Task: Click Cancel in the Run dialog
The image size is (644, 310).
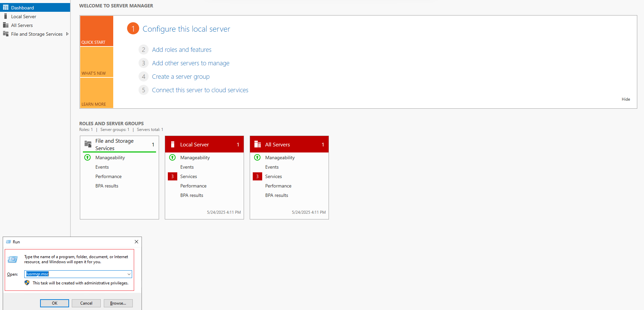Action: pos(86,303)
